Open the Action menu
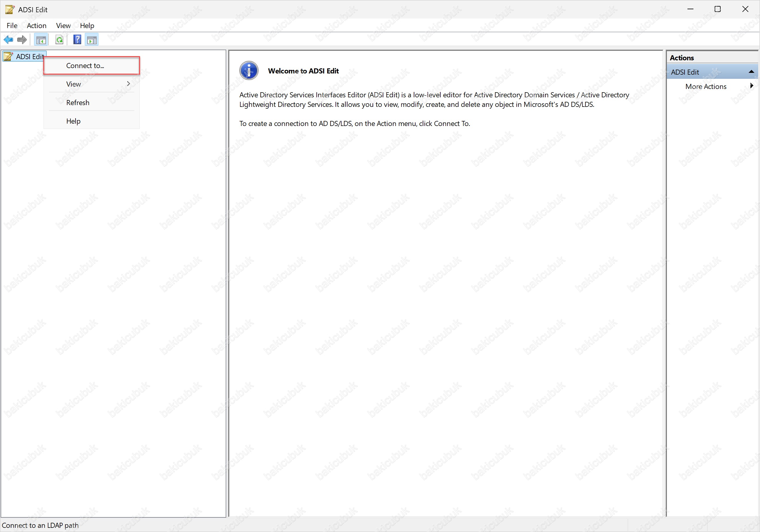 click(x=36, y=25)
